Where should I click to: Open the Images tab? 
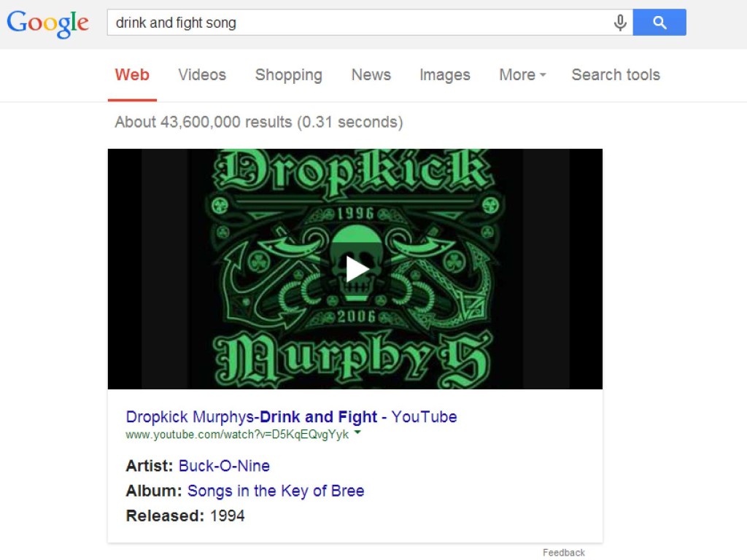pyautogui.click(x=445, y=75)
